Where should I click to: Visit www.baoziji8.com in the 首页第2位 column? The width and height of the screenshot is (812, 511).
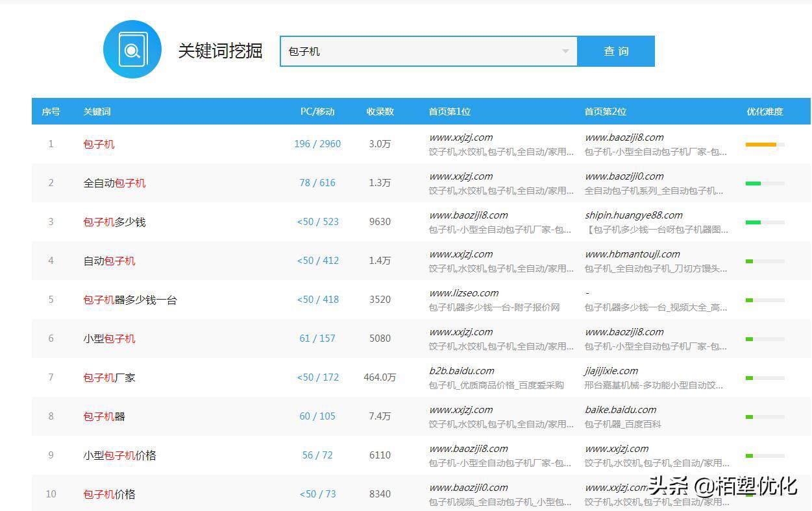[x=625, y=137]
